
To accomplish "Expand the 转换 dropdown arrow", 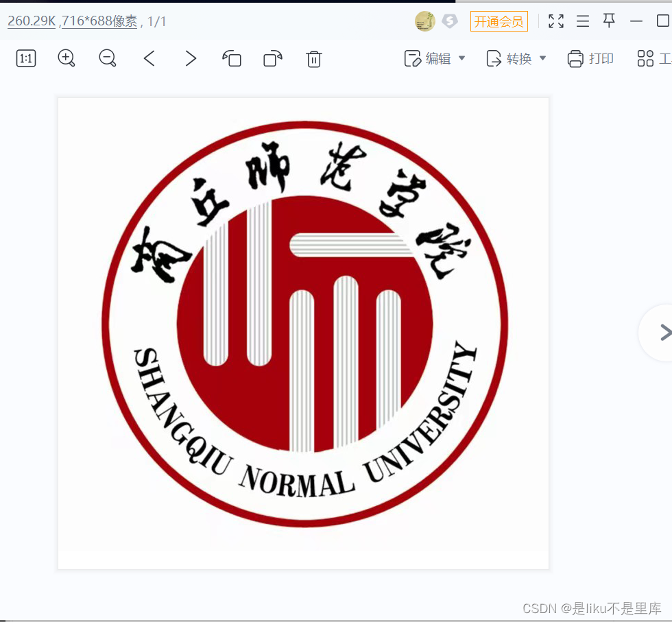I will point(542,58).
